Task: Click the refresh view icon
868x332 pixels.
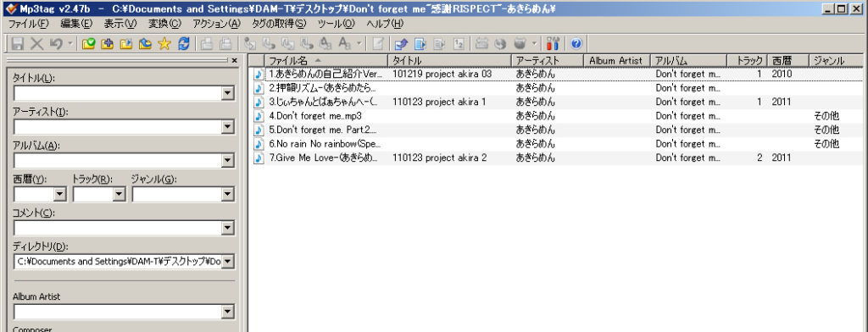Action: point(184,43)
